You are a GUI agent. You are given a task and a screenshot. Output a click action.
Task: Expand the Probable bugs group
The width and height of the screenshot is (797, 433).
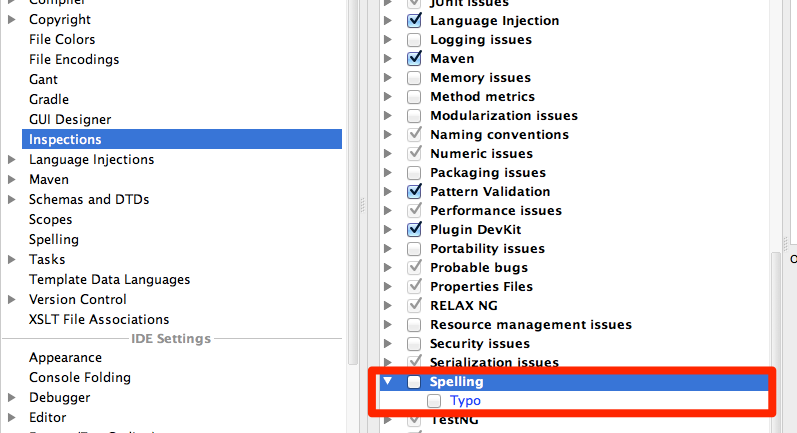(x=389, y=268)
